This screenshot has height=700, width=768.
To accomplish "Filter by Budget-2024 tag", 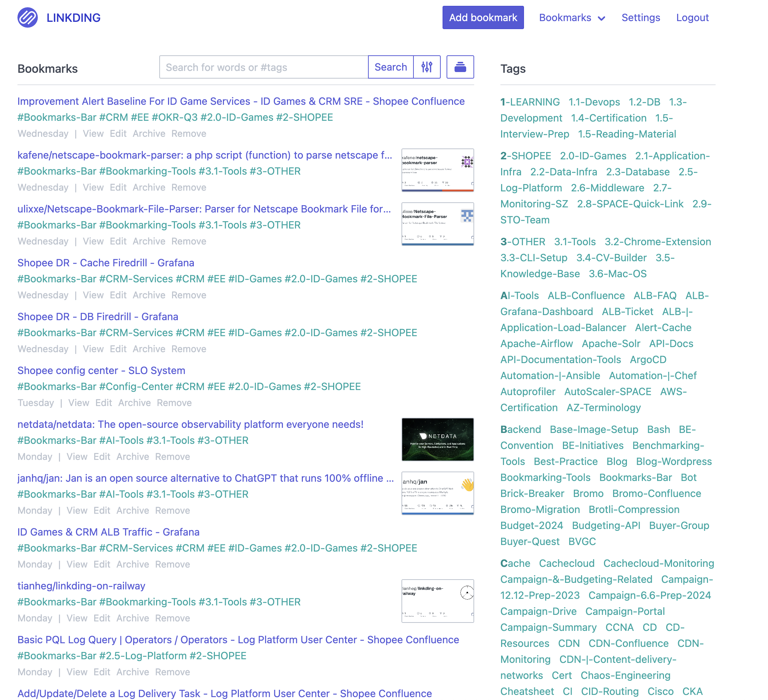I will [x=531, y=525].
